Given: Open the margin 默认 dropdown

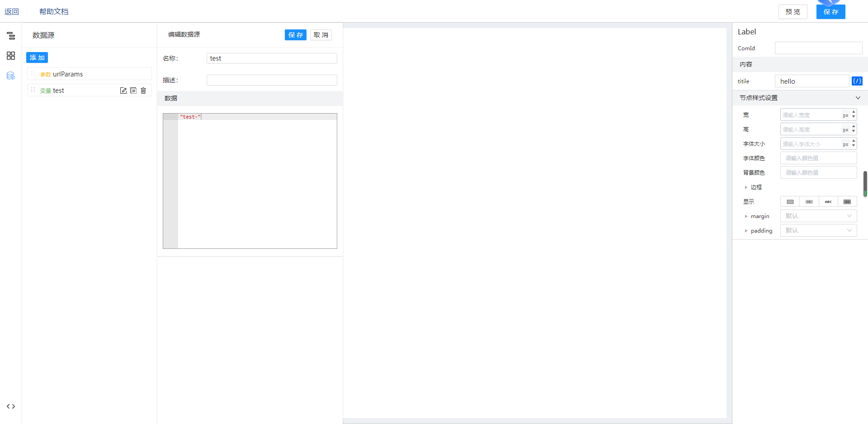Looking at the screenshot, I should [x=818, y=216].
